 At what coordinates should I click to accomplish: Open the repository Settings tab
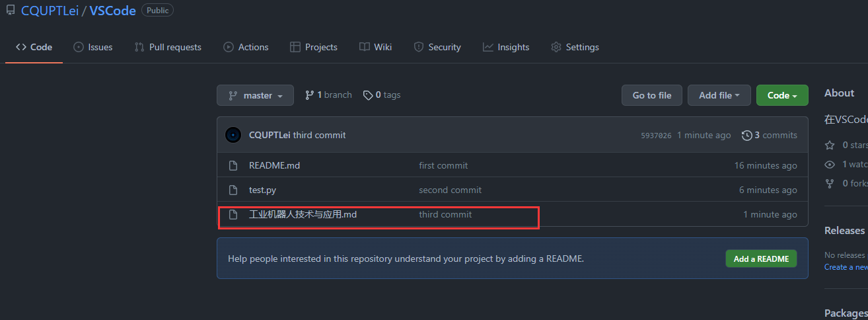point(575,47)
